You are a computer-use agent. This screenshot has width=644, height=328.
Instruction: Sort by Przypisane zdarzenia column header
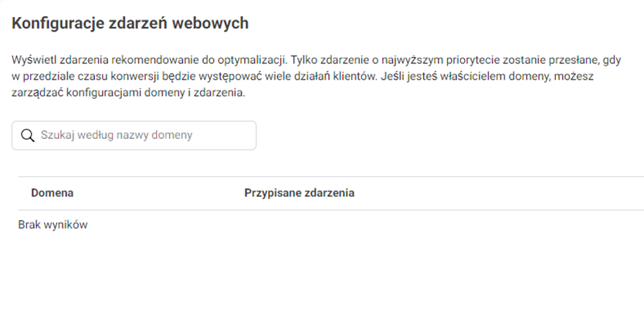pos(299,193)
